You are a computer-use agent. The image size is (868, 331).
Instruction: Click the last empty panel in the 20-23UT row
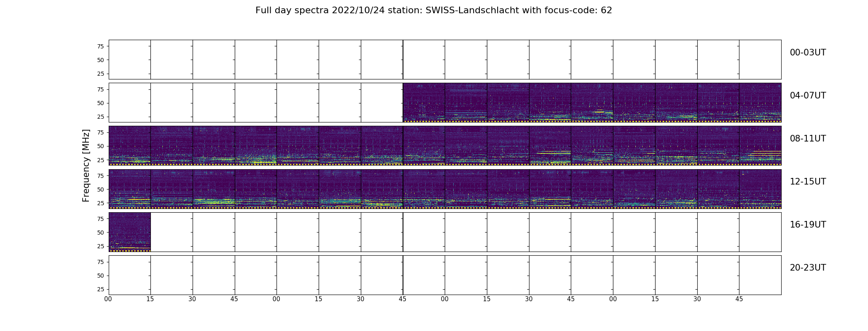coord(760,275)
